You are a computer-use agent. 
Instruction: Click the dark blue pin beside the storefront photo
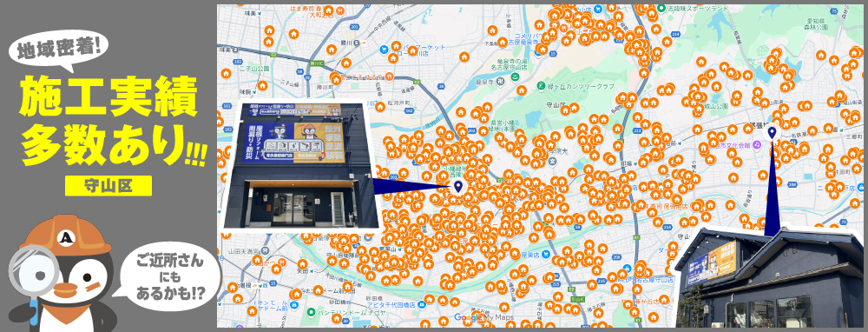(x=457, y=186)
